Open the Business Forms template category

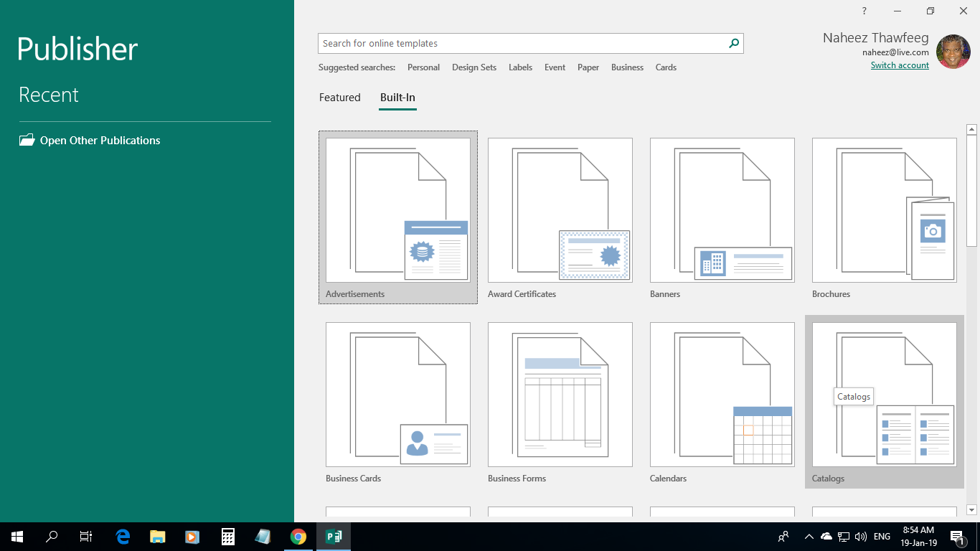(x=560, y=402)
